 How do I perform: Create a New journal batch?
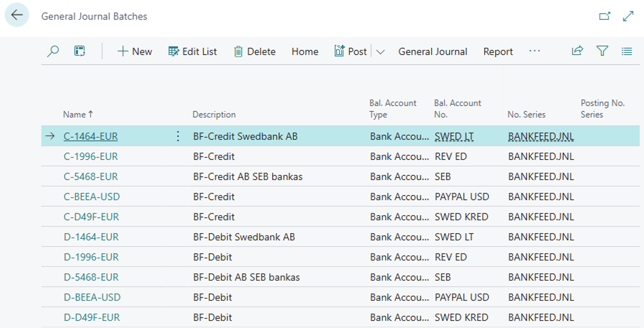click(x=135, y=51)
